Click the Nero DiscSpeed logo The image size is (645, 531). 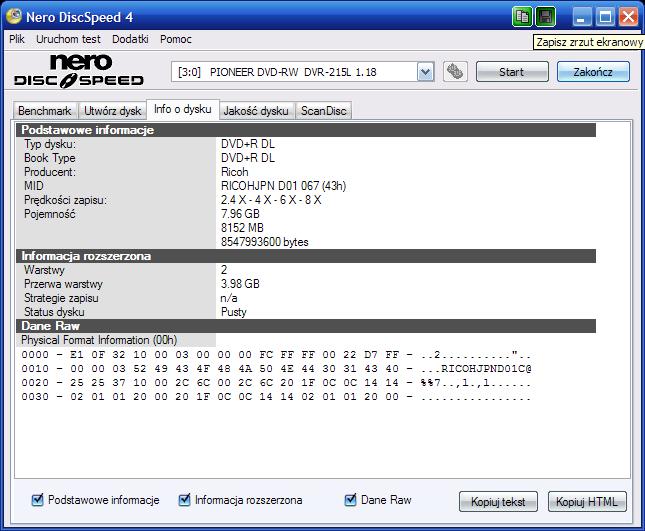tap(79, 71)
